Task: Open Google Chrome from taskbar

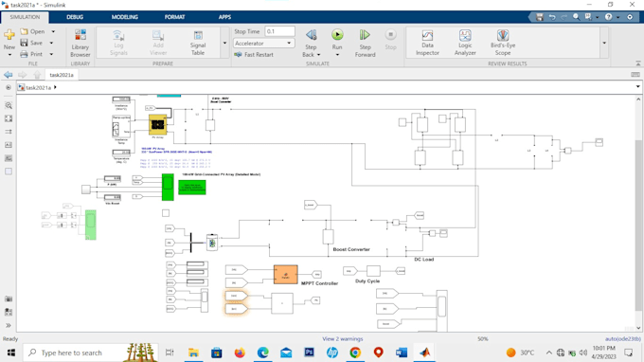Action: [355, 353]
